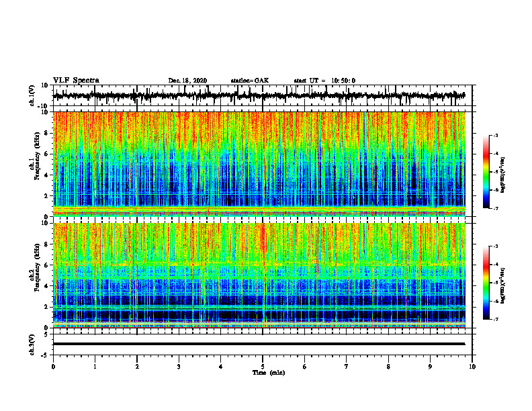
Task: Click the "Time (min)" x-axis label
Action: [269, 373]
